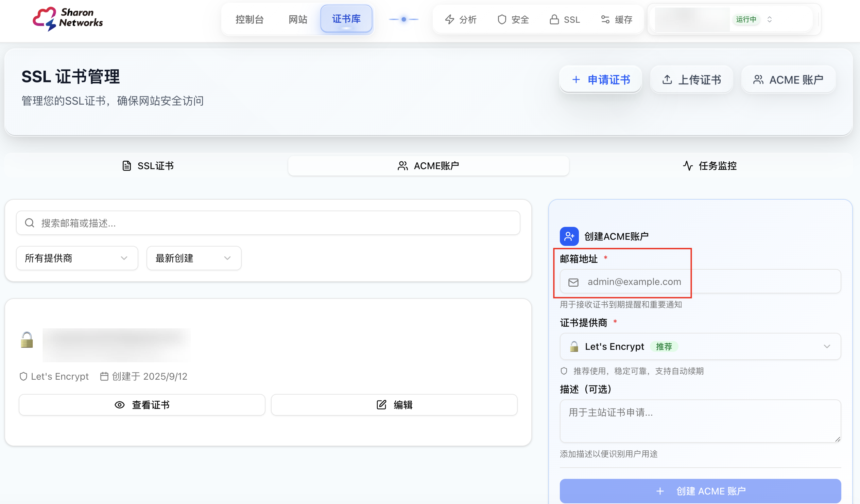Click the eye icon in 查看证书
The width and height of the screenshot is (860, 504).
coord(119,405)
